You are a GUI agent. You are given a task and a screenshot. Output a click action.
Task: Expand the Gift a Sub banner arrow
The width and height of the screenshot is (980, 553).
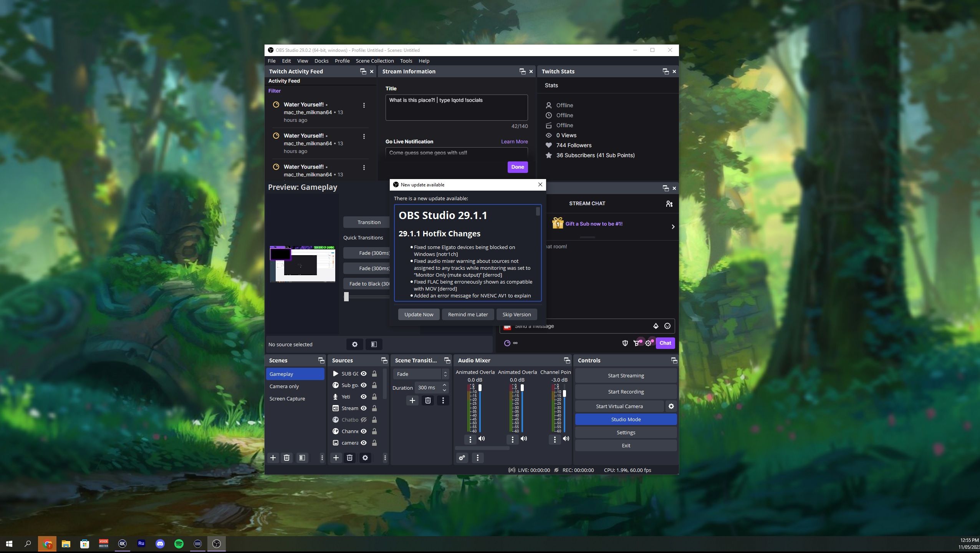[x=673, y=227]
